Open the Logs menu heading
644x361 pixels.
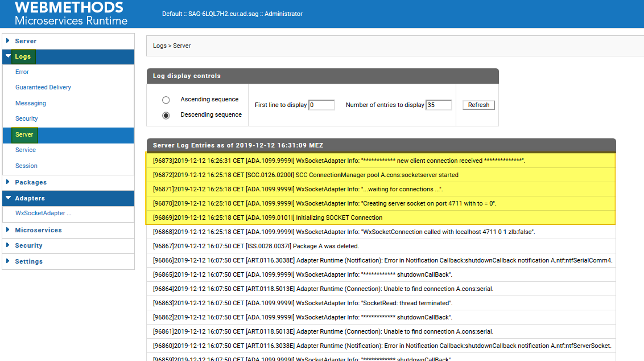pyautogui.click(x=23, y=57)
